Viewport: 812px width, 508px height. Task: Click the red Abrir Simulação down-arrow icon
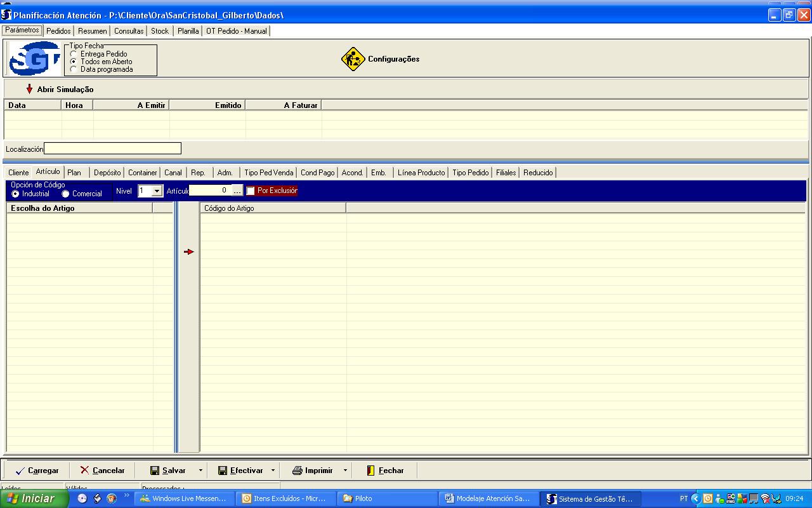click(29, 90)
